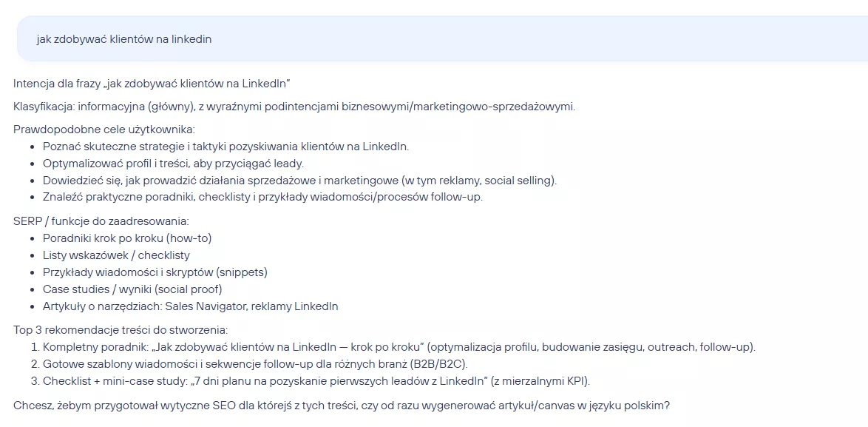Viewport: 868px width, 427px height.
Task: Select the bullet "Poznać skuteczne strategie i taktyki"
Action: pos(226,147)
